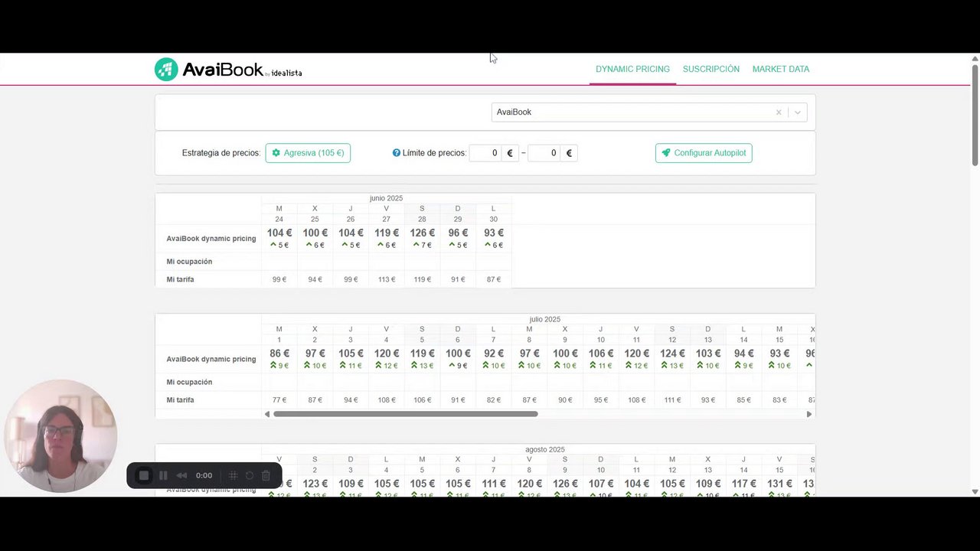Image resolution: width=980 pixels, height=551 pixels.
Task: Click the Estrategia de precios label
Action: point(221,153)
